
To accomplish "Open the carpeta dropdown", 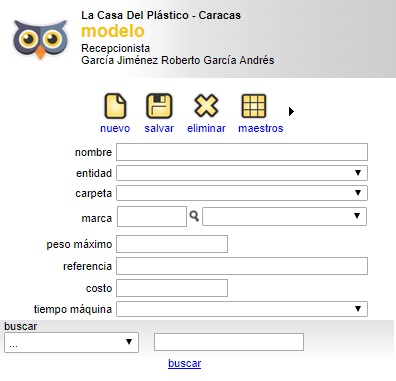I will point(242,193).
